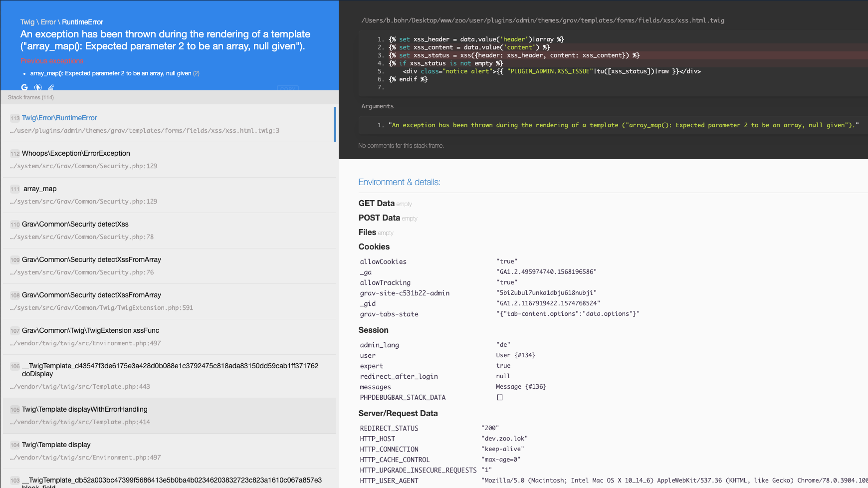Screen dimensions: 868x488
Task: Click the _gid cookie value
Action: click(548, 303)
